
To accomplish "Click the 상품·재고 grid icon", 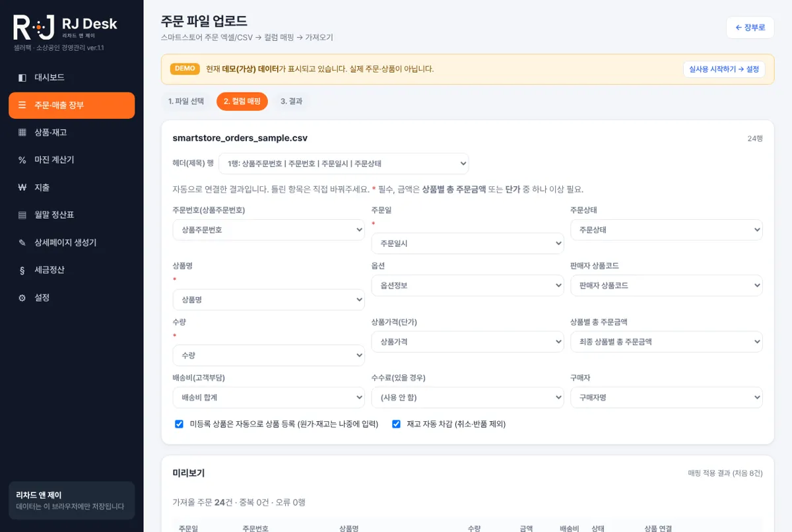I will click(22, 133).
